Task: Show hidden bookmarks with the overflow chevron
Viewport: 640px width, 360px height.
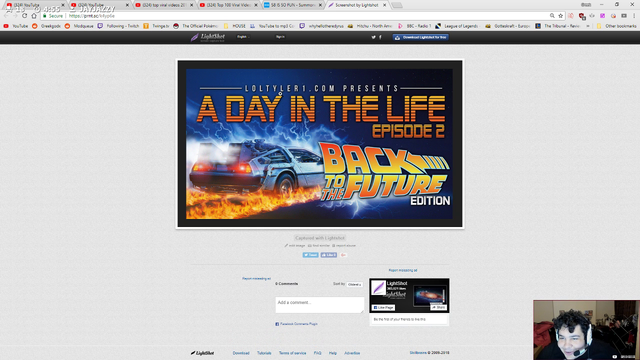Action: (x=588, y=26)
